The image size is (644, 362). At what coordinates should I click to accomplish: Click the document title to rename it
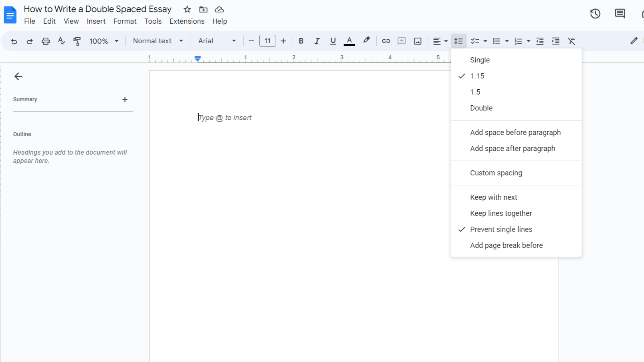click(x=97, y=9)
